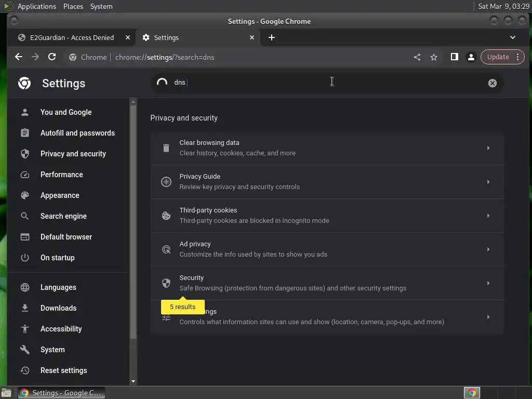Click the Privacy Guide compass icon
Image resolution: width=532 pixels, height=399 pixels.
[x=166, y=182]
